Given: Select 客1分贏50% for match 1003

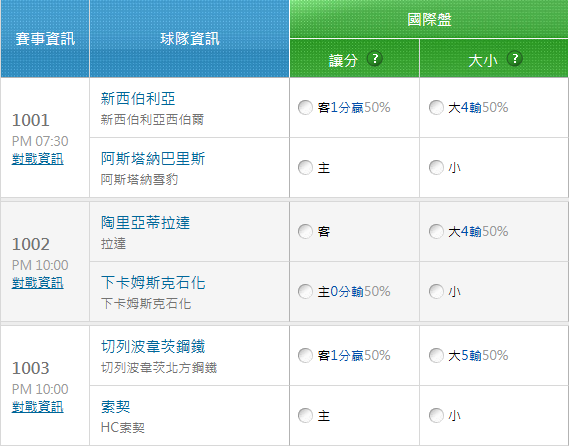Looking at the screenshot, I should click(305, 355).
